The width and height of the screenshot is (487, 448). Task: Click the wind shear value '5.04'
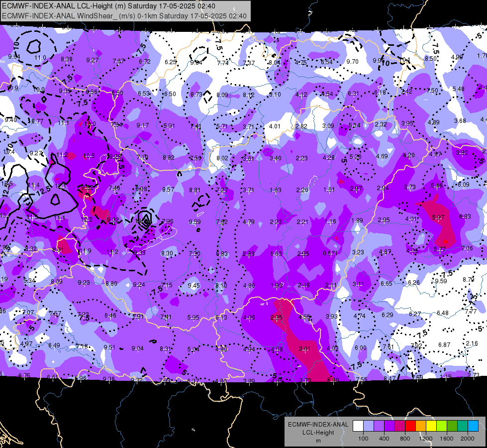(x=193, y=349)
